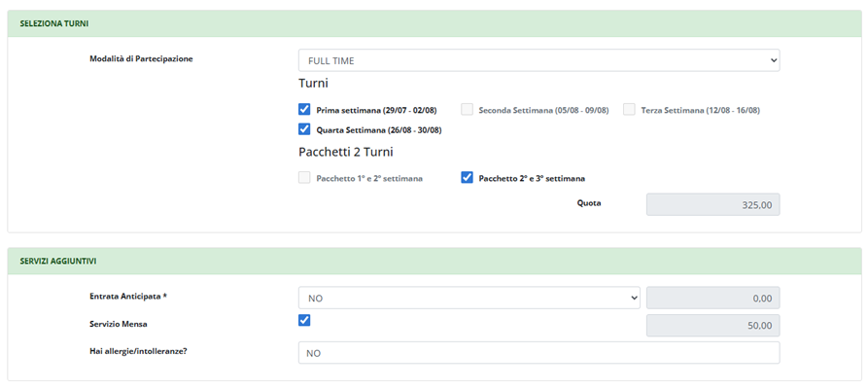Expand the Entrata Anticipata dropdown
868x389 pixels.
(x=469, y=298)
